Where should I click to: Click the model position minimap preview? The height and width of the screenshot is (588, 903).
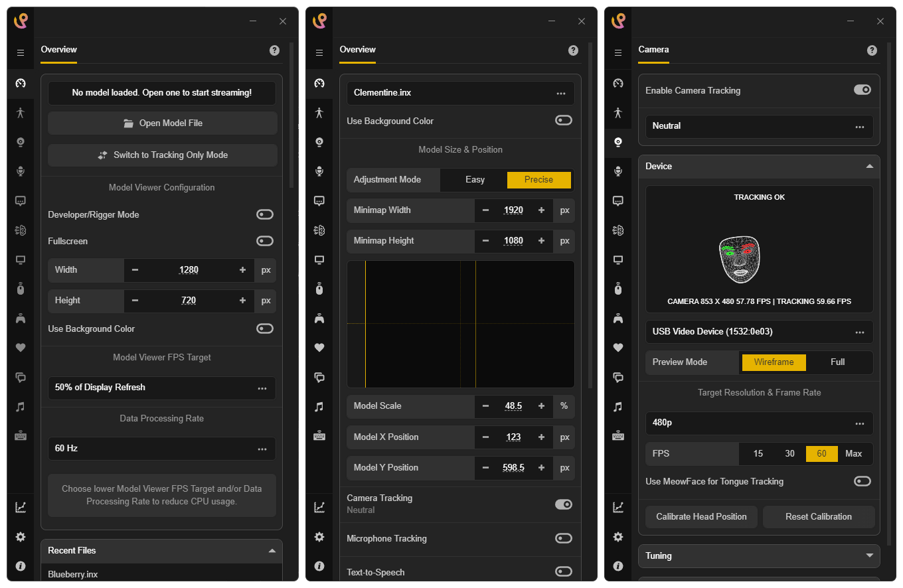pos(461,324)
